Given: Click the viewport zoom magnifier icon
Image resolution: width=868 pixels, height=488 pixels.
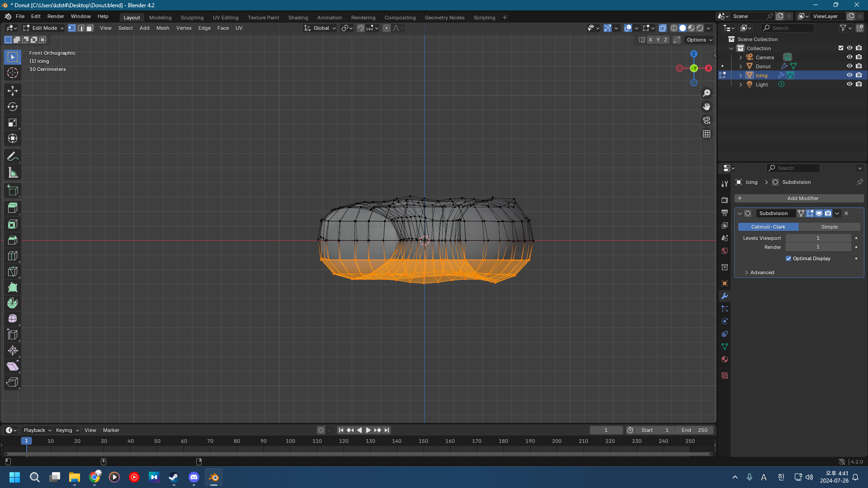Looking at the screenshot, I should click(707, 93).
